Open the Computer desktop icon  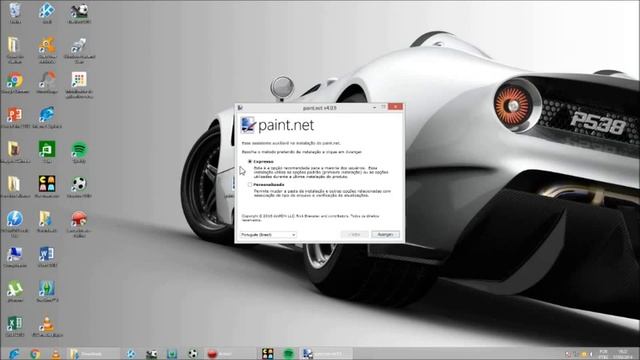coord(15,257)
